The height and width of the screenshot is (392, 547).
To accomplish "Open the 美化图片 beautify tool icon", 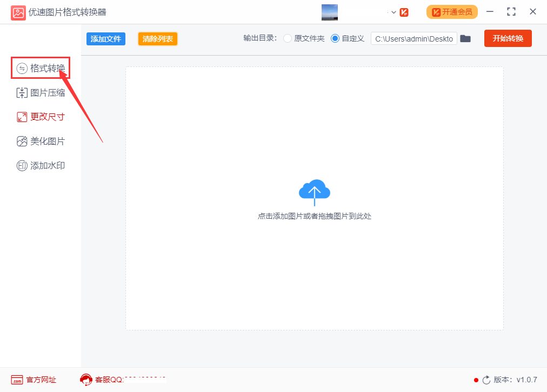I will click(x=22, y=141).
